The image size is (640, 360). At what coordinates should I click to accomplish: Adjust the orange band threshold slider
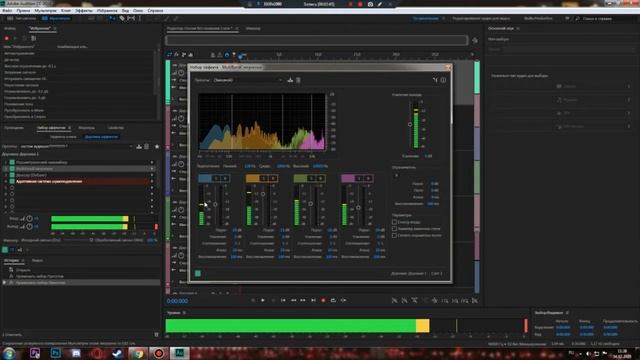(263, 194)
